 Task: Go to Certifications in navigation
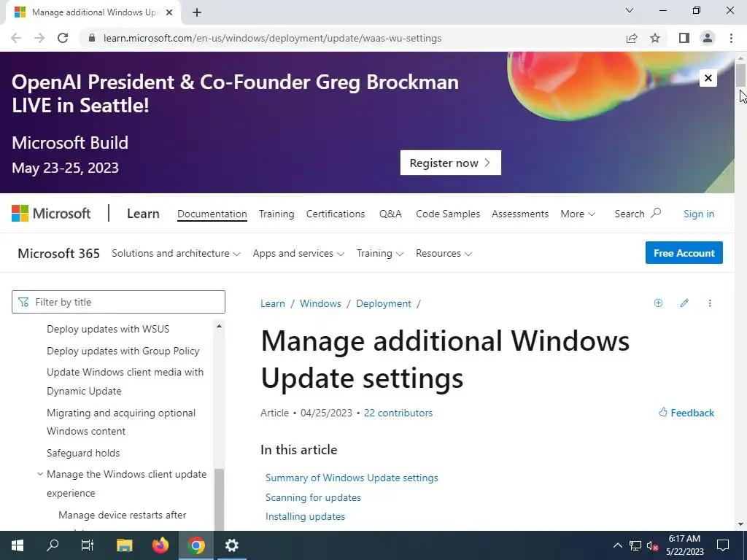point(336,214)
